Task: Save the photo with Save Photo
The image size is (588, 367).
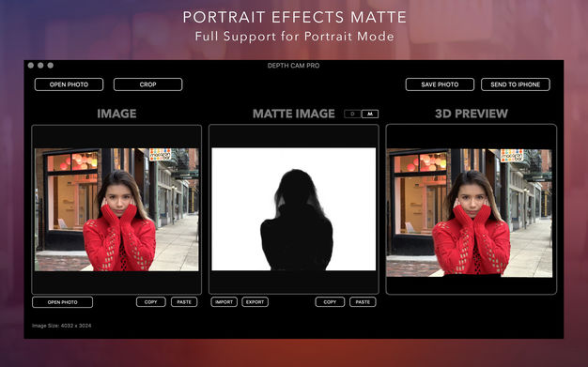Action: (x=440, y=84)
